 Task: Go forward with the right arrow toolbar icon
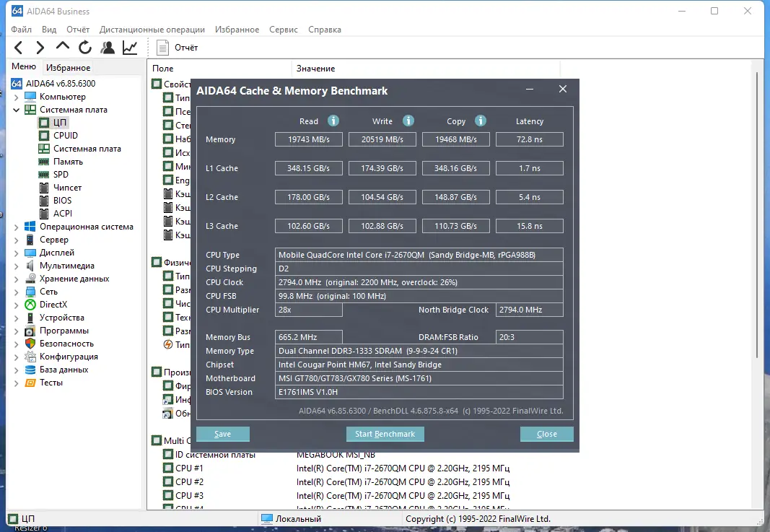tap(40, 48)
